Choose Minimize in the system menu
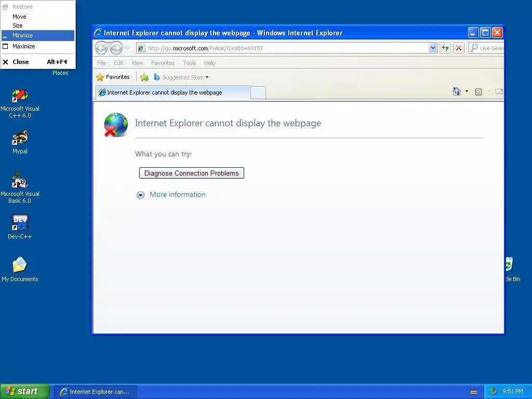 pos(38,35)
